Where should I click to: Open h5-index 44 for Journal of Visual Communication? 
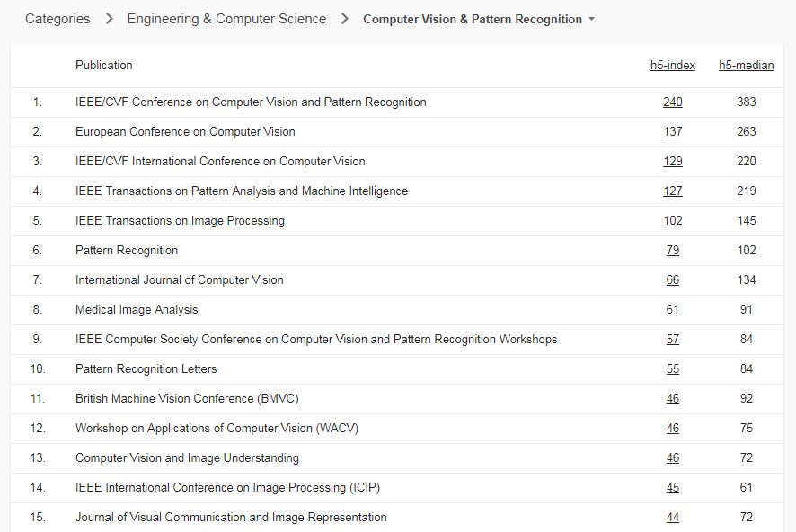[673, 518]
